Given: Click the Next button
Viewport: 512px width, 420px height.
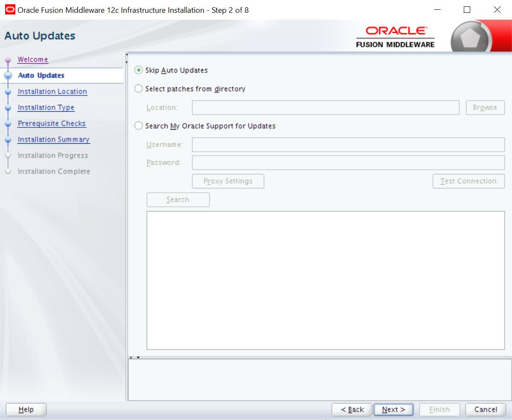Looking at the screenshot, I should [x=393, y=409].
